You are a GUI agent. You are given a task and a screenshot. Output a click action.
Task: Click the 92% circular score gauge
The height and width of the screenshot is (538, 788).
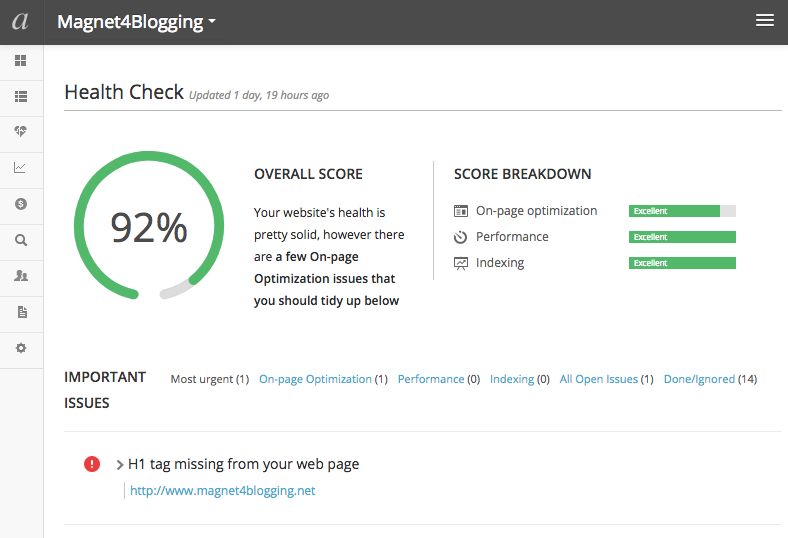(x=149, y=226)
